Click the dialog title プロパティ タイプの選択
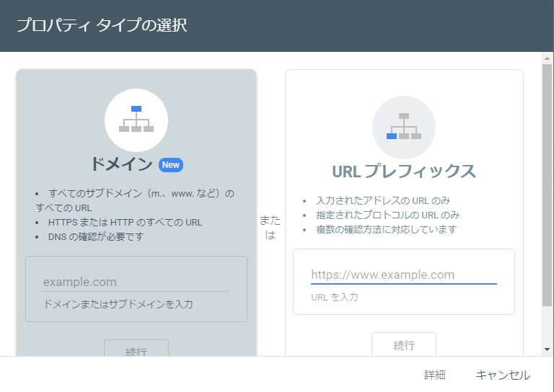Viewport: 554px width, 392px height. 102,25
